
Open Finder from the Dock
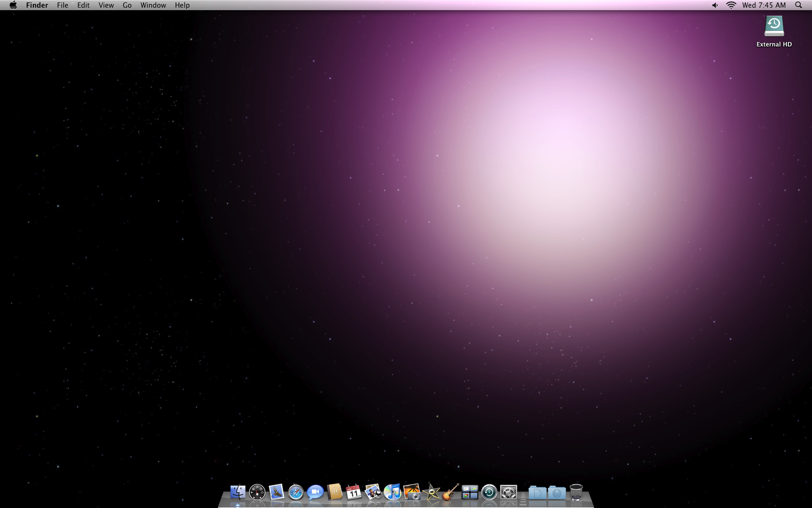tap(238, 493)
